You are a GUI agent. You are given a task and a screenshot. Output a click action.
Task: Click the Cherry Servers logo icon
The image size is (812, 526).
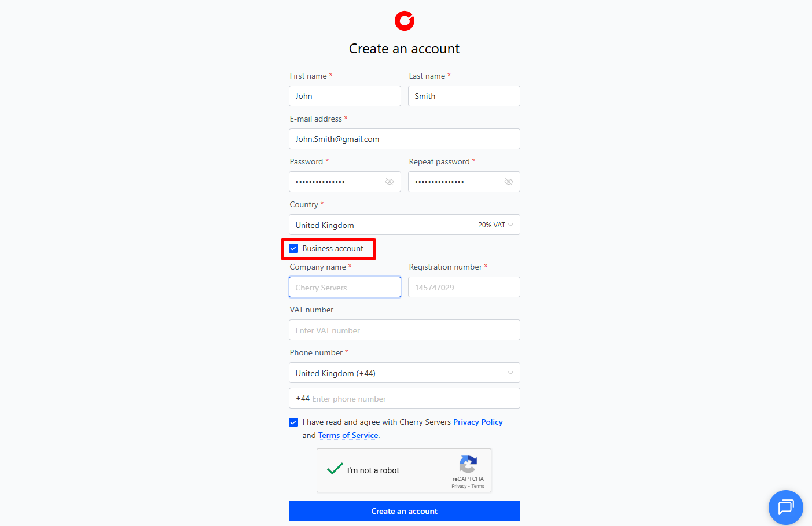pyautogui.click(x=405, y=21)
